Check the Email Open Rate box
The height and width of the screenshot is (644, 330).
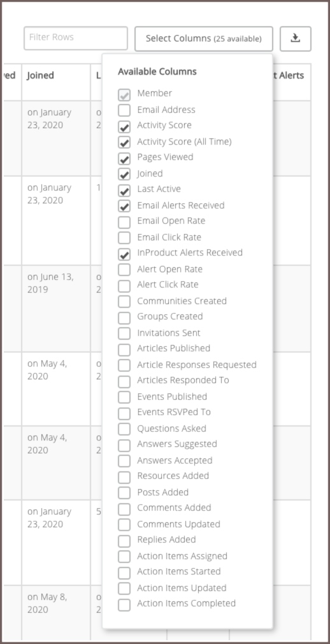(124, 222)
